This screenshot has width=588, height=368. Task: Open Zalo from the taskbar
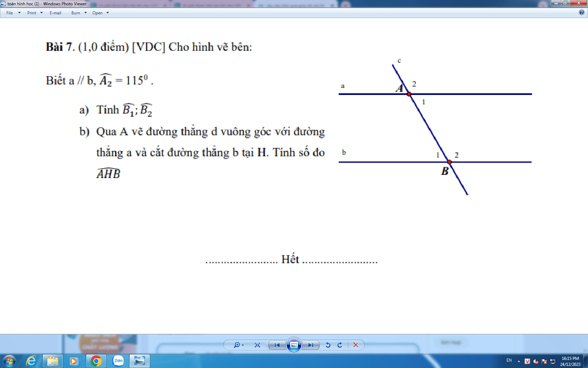(x=118, y=361)
